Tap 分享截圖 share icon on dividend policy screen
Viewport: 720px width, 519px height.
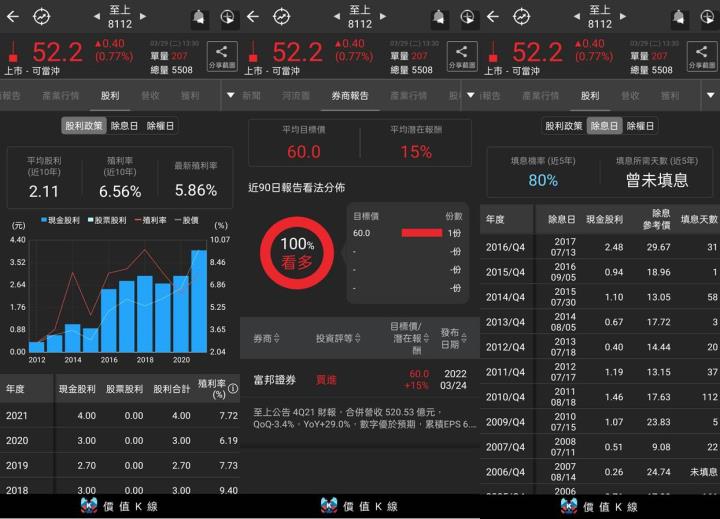[222, 56]
